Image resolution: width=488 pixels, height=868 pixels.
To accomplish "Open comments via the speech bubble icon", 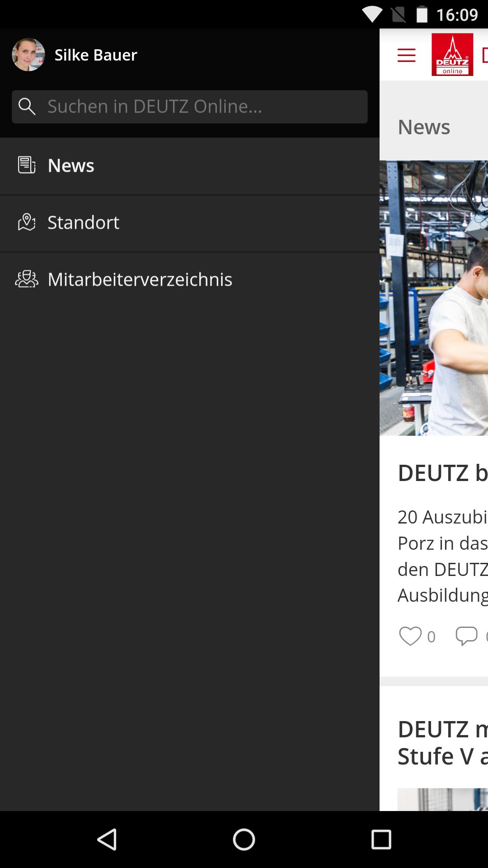I will click(466, 636).
